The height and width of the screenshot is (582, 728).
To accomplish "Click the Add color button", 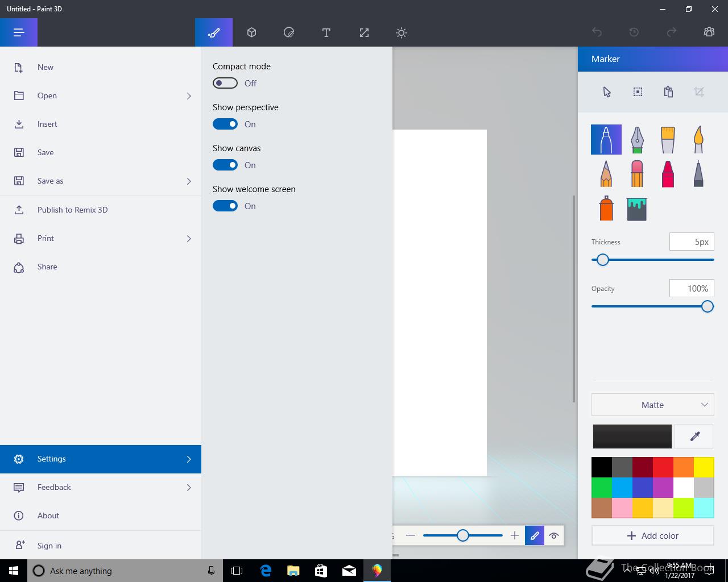I will pos(652,535).
